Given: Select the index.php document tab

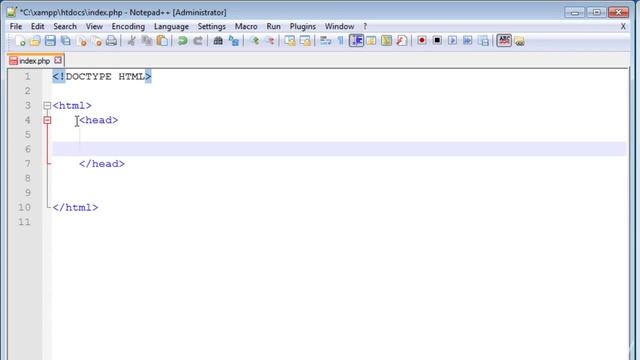Looking at the screenshot, I should [x=35, y=61].
